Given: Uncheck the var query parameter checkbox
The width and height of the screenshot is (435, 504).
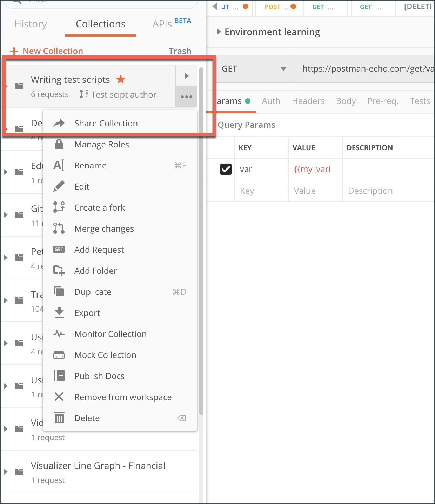Looking at the screenshot, I should tap(226, 169).
